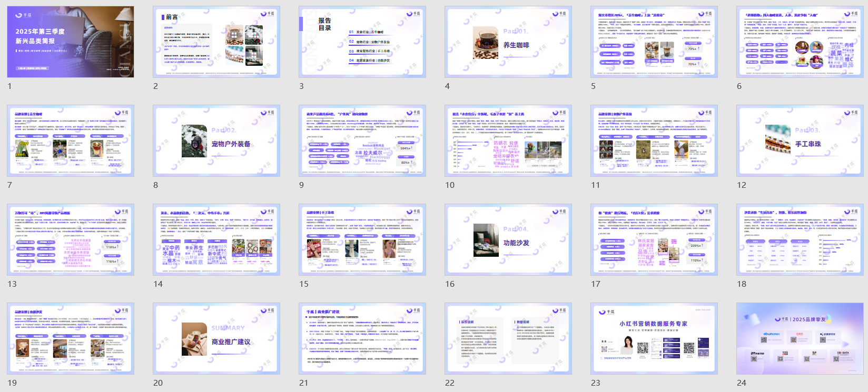
Task: Select the 手工串珠 section slide
Action: point(800,141)
